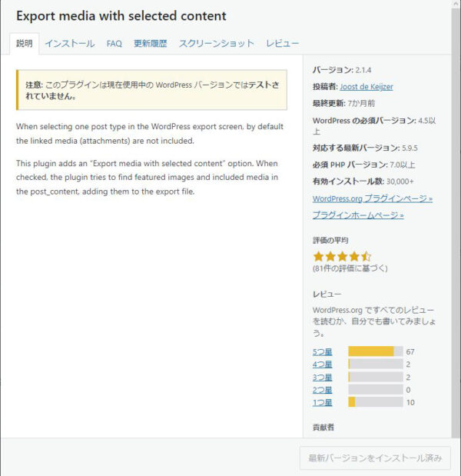Screen dimensions: 461x476
Task: Click the 最新バージョンをインストール済み button
Action: click(375, 458)
